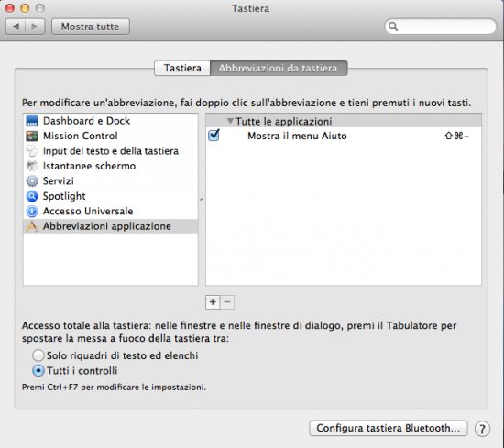Image resolution: width=504 pixels, height=448 pixels.
Task: Click the Tutte le applicazioni header text
Action: pos(283,122)
